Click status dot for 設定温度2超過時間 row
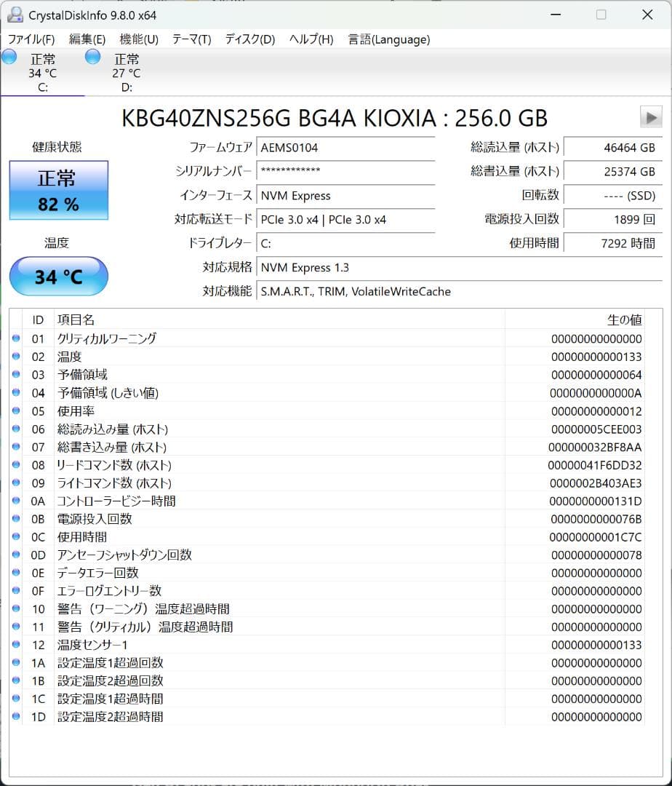This screenshot has height=786, width=672. 16,717
